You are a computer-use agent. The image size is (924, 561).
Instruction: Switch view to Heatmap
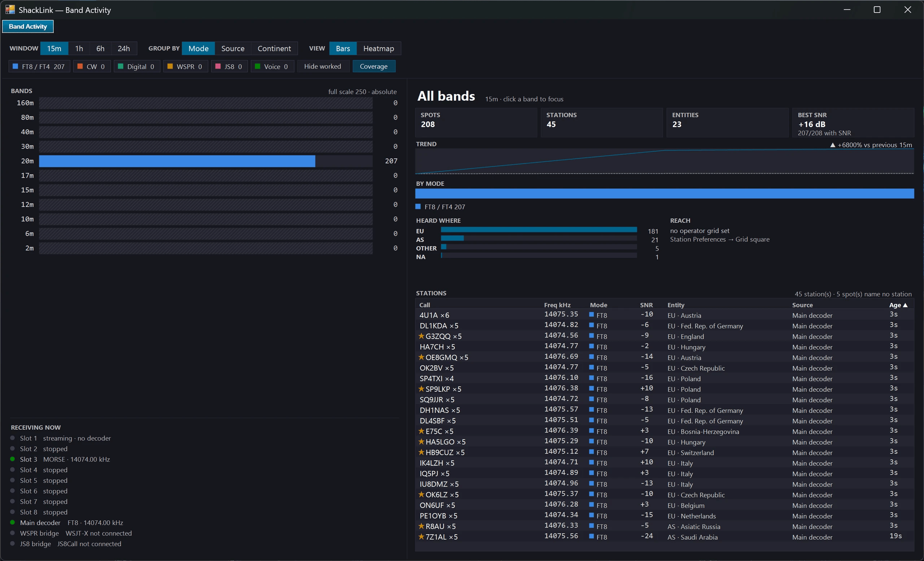[x=379, y=48]
